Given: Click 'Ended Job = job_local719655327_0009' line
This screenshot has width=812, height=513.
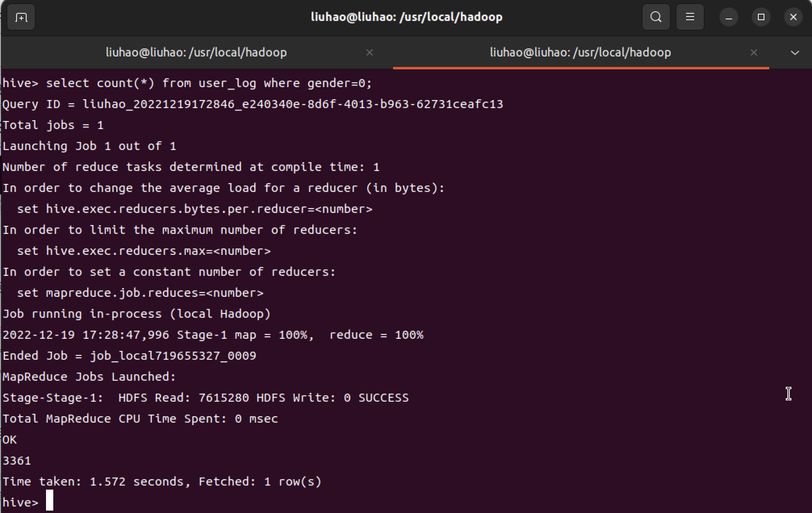Looking at the screenshot, I should point(130,356).
